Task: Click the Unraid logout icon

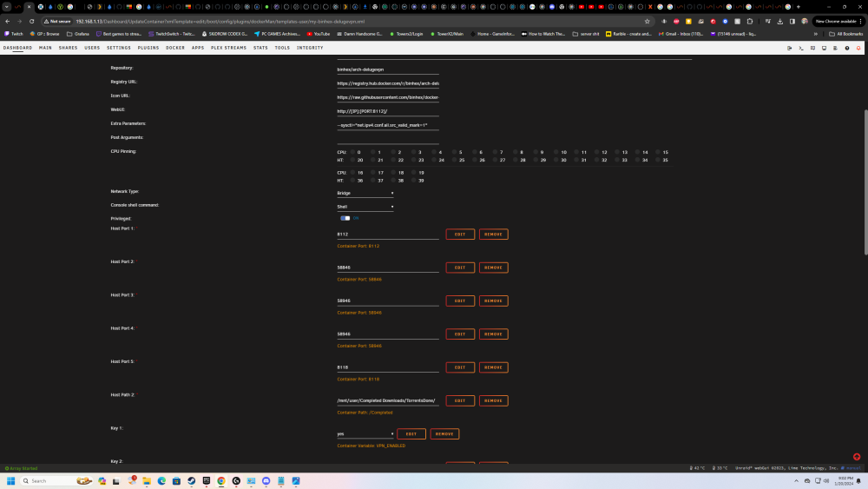Action: pos(789,48)
